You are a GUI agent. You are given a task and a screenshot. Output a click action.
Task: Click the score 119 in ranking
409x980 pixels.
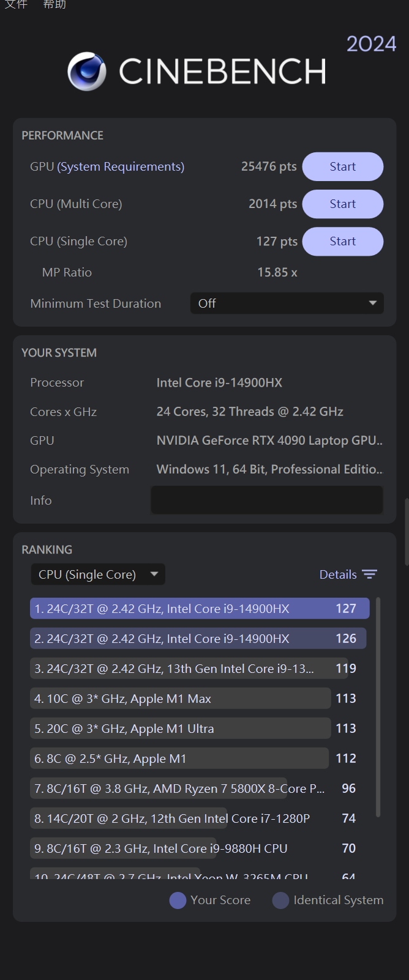[346, 669]
